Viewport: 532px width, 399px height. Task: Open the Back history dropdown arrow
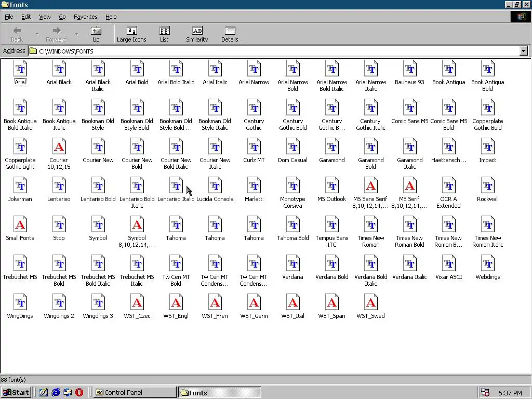click(x=37, y=34)
